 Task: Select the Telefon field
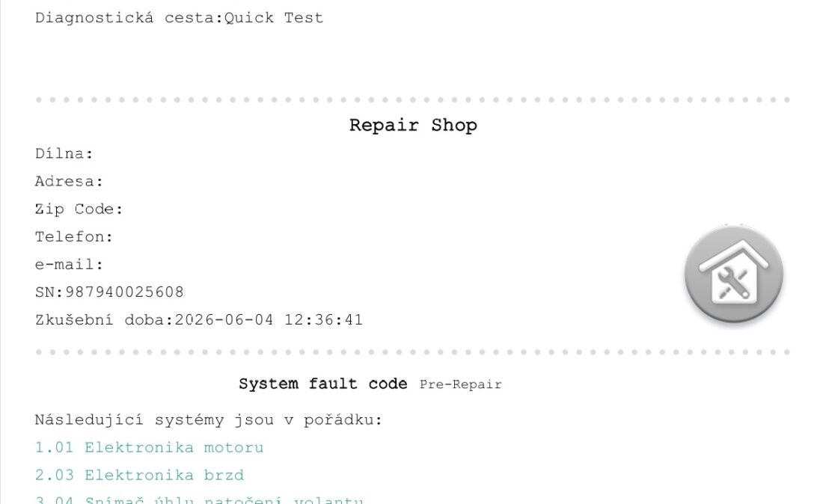click(x=74, y=237)
